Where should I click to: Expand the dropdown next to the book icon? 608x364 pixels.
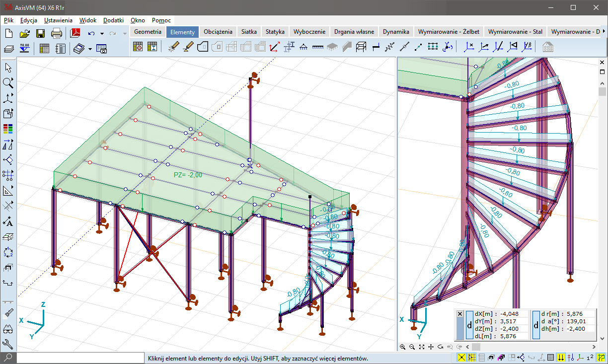[90, 49]
